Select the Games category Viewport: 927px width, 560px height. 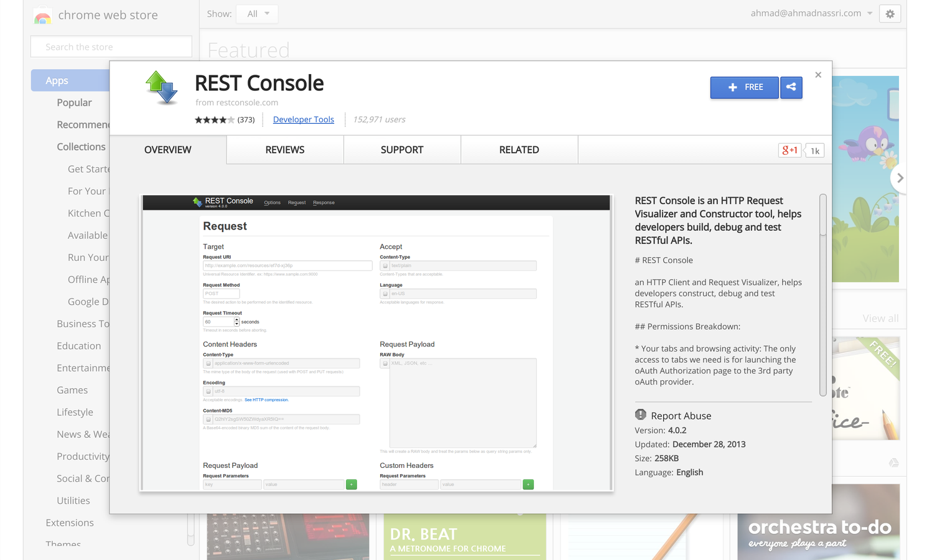tap(72, 390)
